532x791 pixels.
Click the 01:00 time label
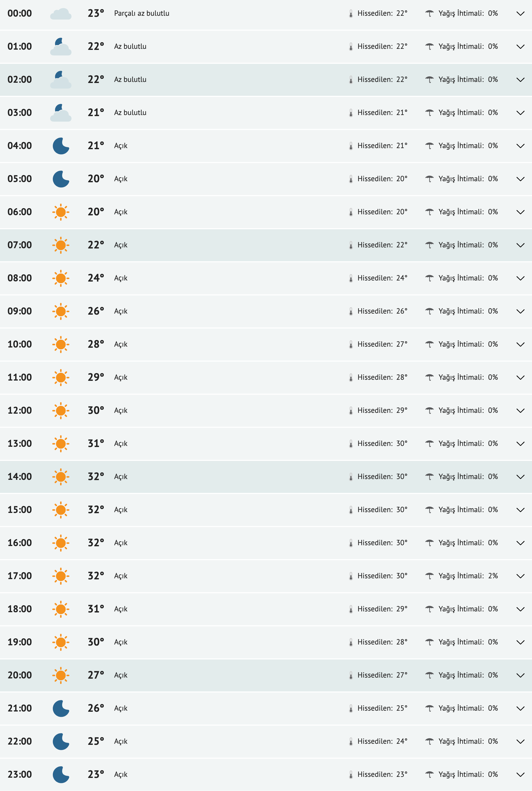click(20, 46)
